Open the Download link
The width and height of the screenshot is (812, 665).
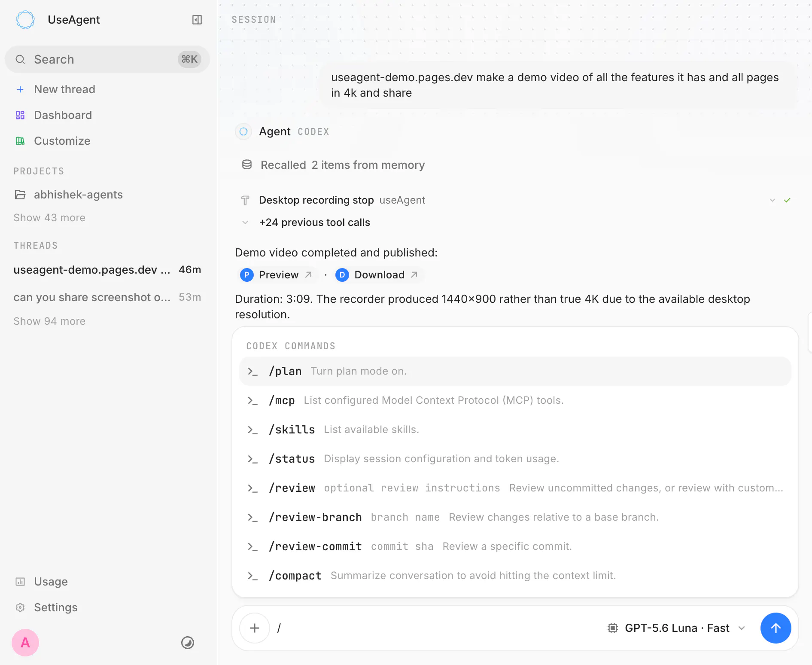tap(378, 275)
